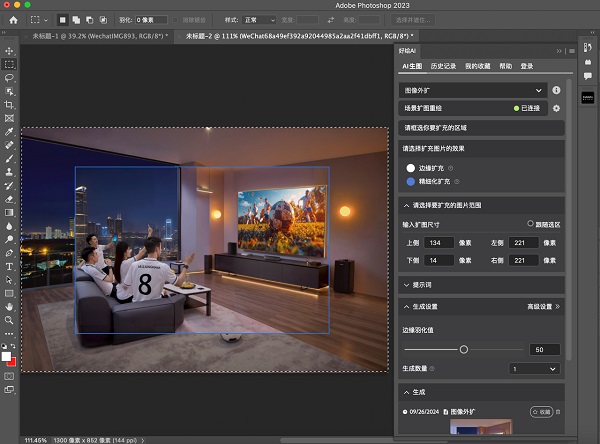Click the 边缘羽化值 slider handle
The height and width of the screenshot is (444, 600).
pos(464,349)
